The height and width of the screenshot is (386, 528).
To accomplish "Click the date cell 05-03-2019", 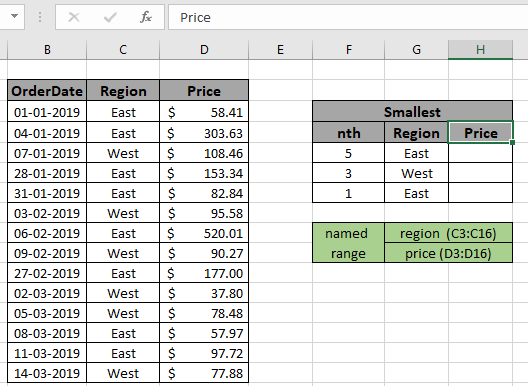I will coord(47,313).
